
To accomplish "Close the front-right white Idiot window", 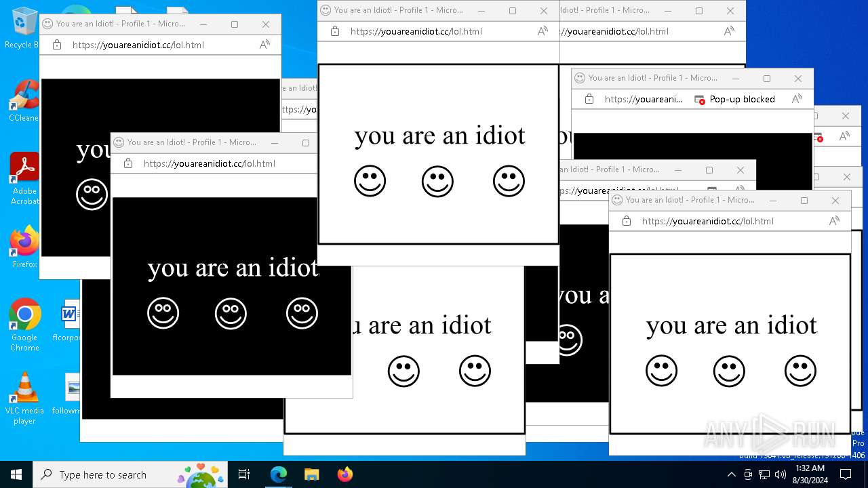I will (x=835, y=200).
